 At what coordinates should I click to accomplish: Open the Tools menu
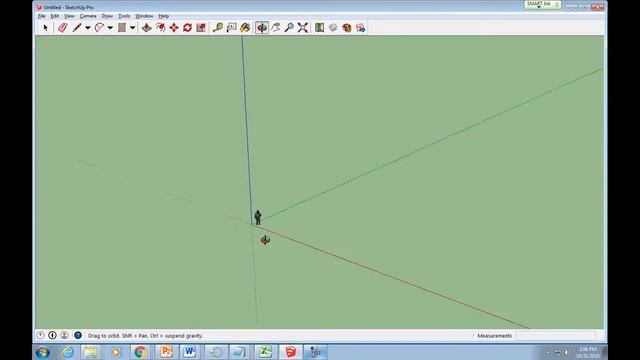124,16
